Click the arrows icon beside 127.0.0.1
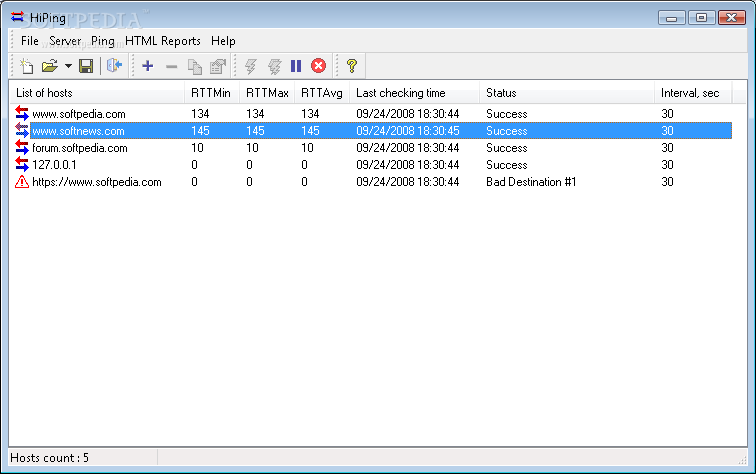 point(22,164)
